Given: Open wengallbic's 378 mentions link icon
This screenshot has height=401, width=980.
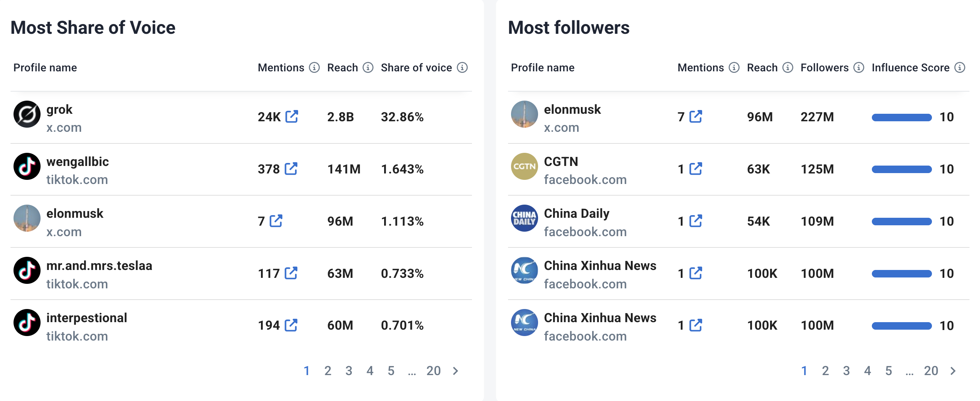Looking at the screenshot, I should point(291,169).
